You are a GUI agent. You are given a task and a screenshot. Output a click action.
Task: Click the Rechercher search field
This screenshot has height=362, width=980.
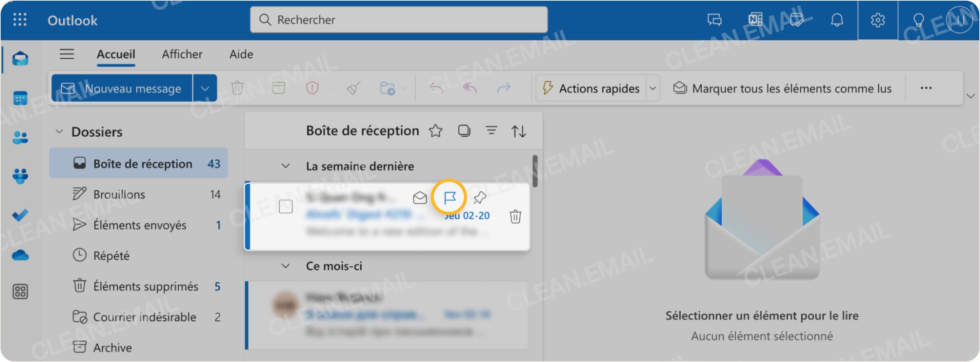[397, 20]
